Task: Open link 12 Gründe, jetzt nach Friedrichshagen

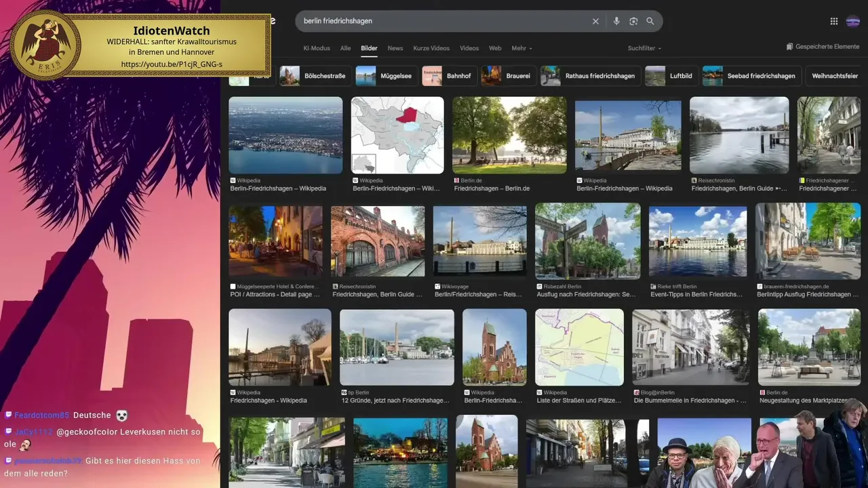Action: pos(395,401)
